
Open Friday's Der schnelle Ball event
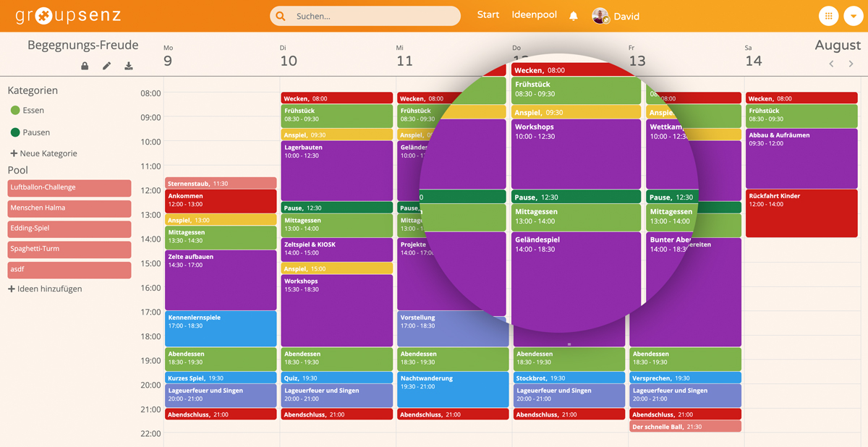685,427
